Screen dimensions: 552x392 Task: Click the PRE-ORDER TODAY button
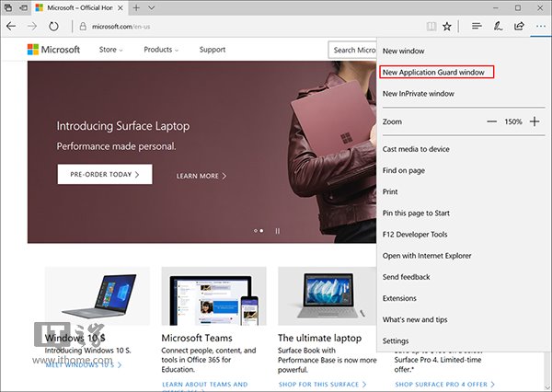coord(105,174)
